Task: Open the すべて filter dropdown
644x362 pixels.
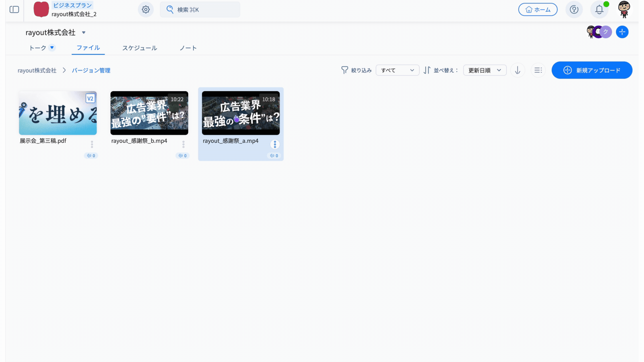Action: coord(397,70)
